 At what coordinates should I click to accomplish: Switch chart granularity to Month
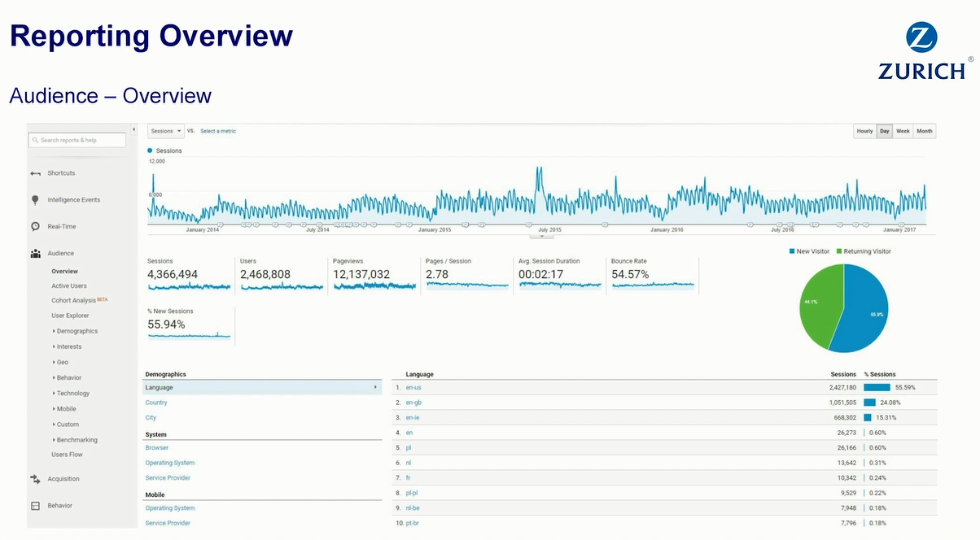[x=925, y=131]
